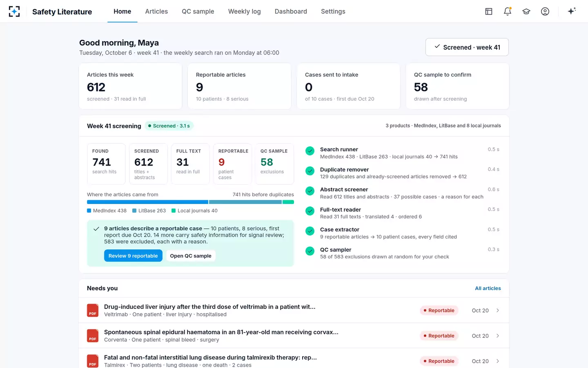Click the Safety Literature logo icon
The height and width of the screenshot is (368, 588).
[14, 11]
